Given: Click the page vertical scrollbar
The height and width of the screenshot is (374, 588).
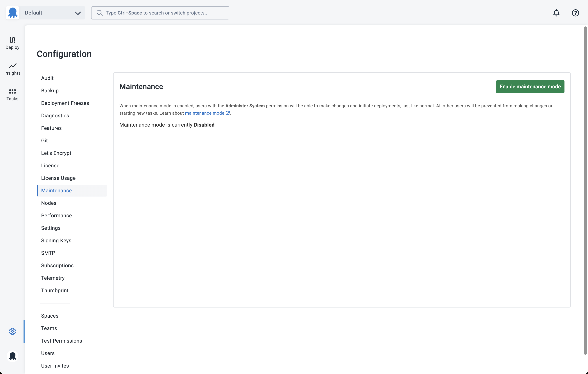Looking at the screenshot, I should tap(585, 190).
